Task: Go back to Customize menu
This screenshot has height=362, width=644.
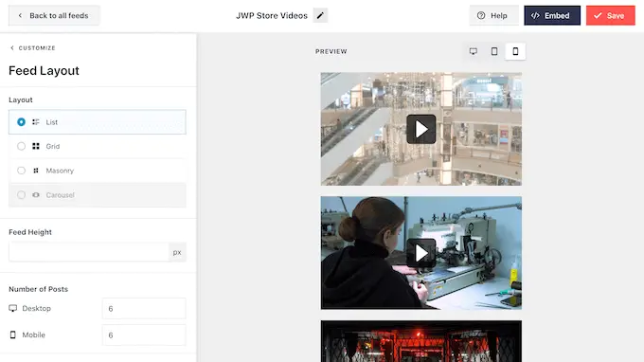Action: tap(32, 48)
